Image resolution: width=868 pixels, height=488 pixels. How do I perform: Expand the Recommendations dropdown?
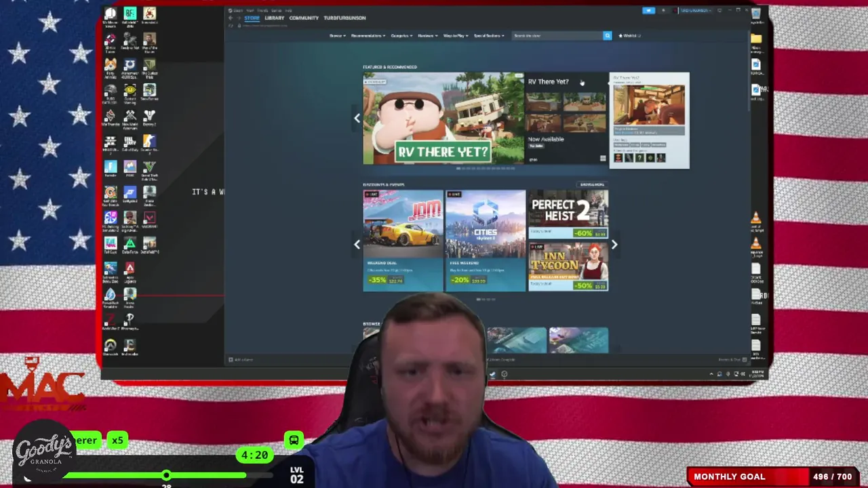tap(368, 35)
